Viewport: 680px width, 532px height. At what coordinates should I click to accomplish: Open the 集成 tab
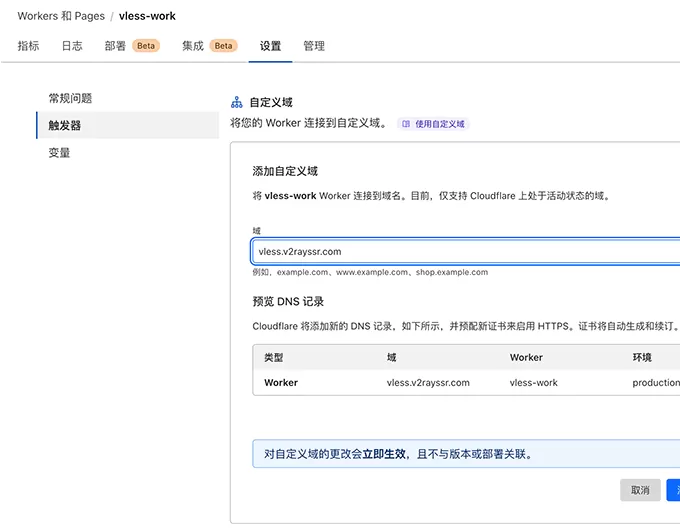coord(193,46)
